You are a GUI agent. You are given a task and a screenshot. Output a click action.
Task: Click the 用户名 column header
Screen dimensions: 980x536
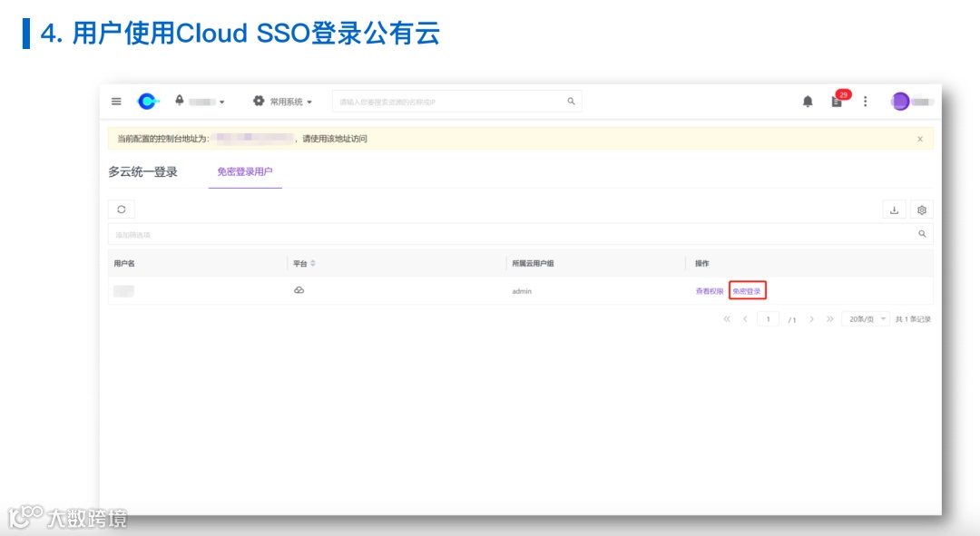(124, 264)
